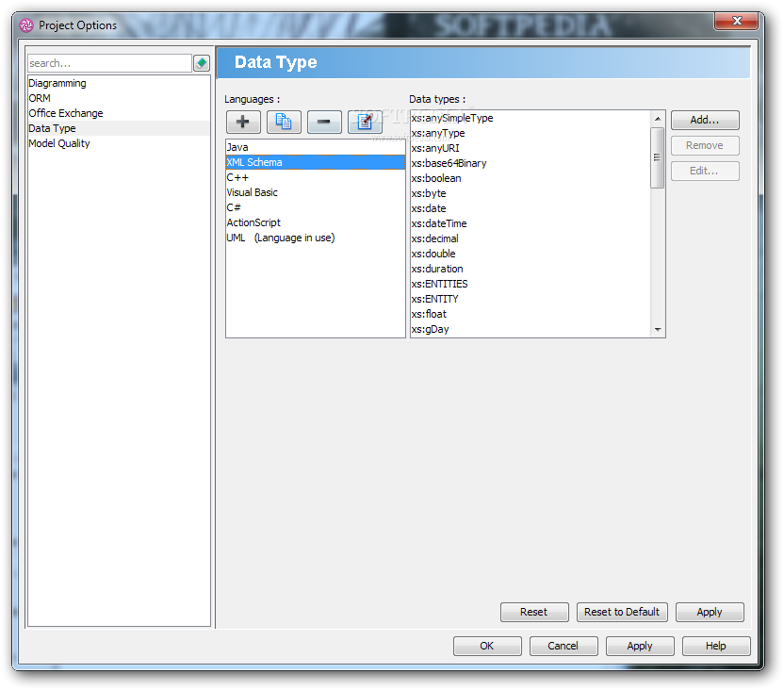Select the xs:boolean data type

click(x=530, y=178)
